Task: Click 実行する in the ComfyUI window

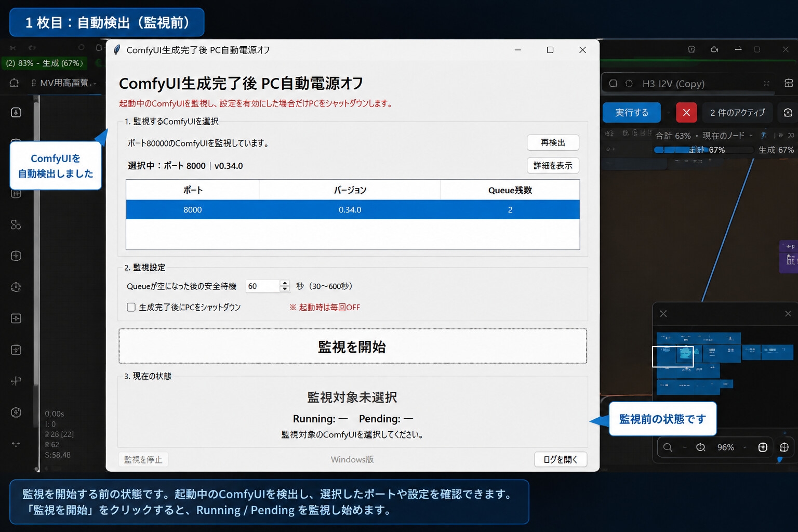Action: 632,112
